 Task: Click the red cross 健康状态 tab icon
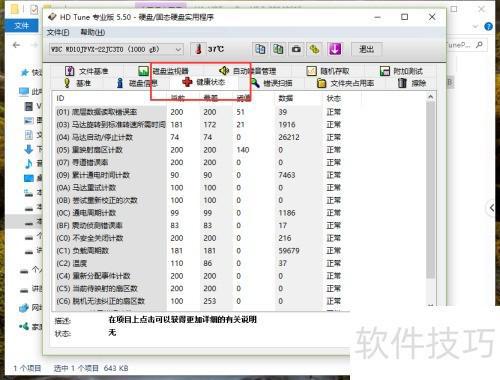[x=187, y=82]
